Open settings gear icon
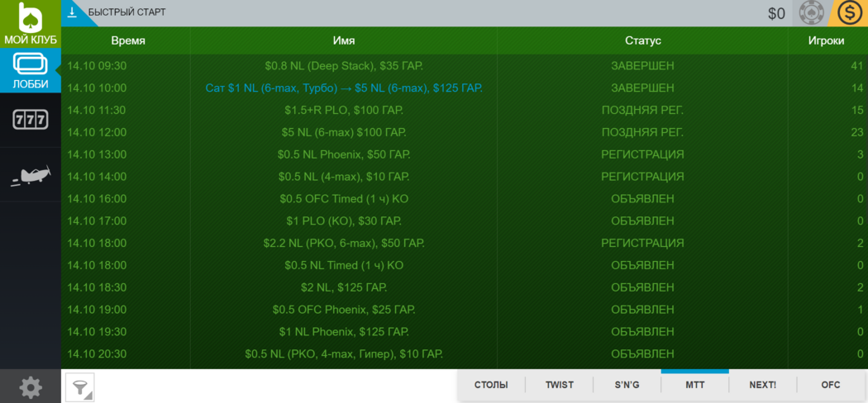This screenshot has height=403, width=868. (31, 386)
